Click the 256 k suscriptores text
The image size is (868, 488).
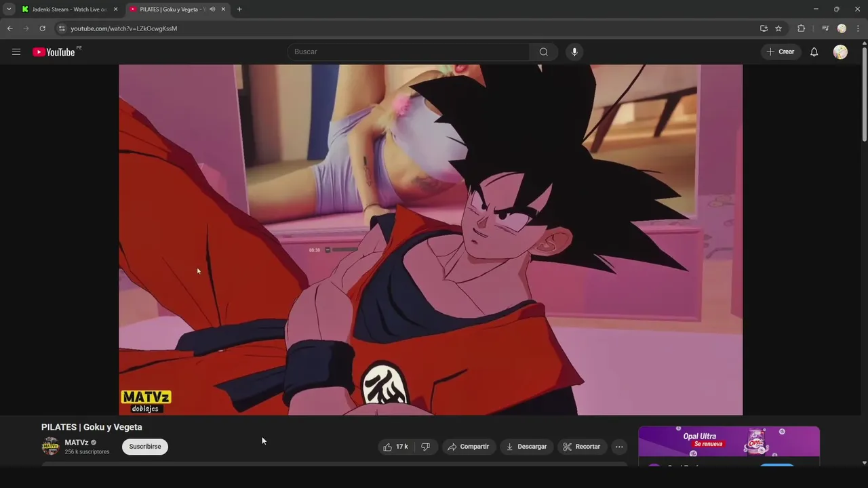coord(87,452)
